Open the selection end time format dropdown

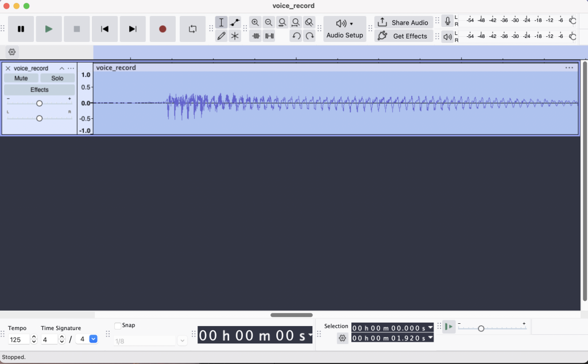click(x=431, y=338)
